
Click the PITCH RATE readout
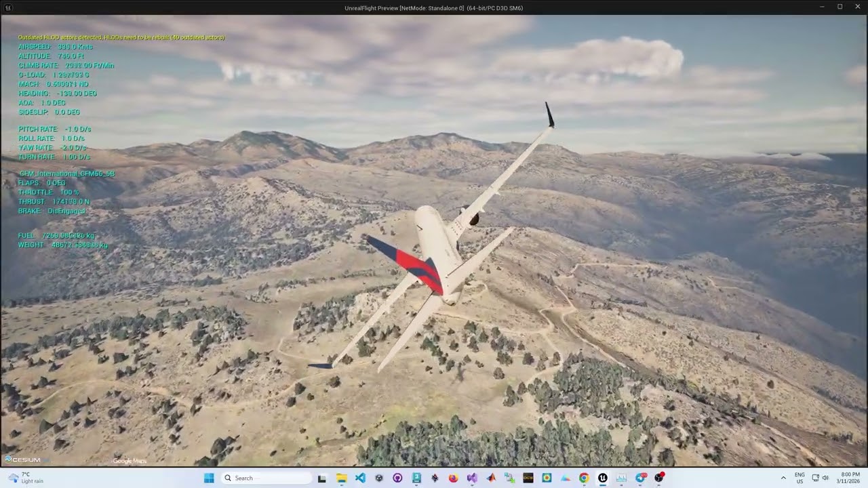(x=55, y=129)
